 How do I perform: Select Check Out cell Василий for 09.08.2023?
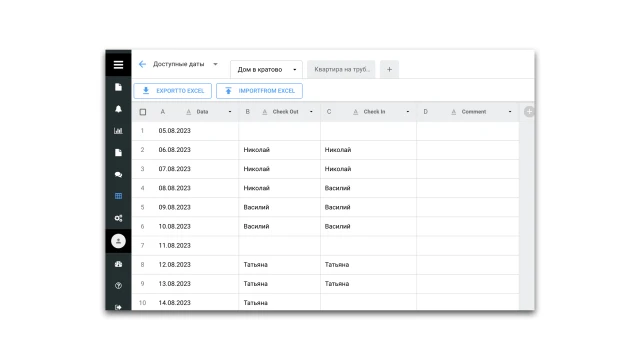[x=280, y=207]
